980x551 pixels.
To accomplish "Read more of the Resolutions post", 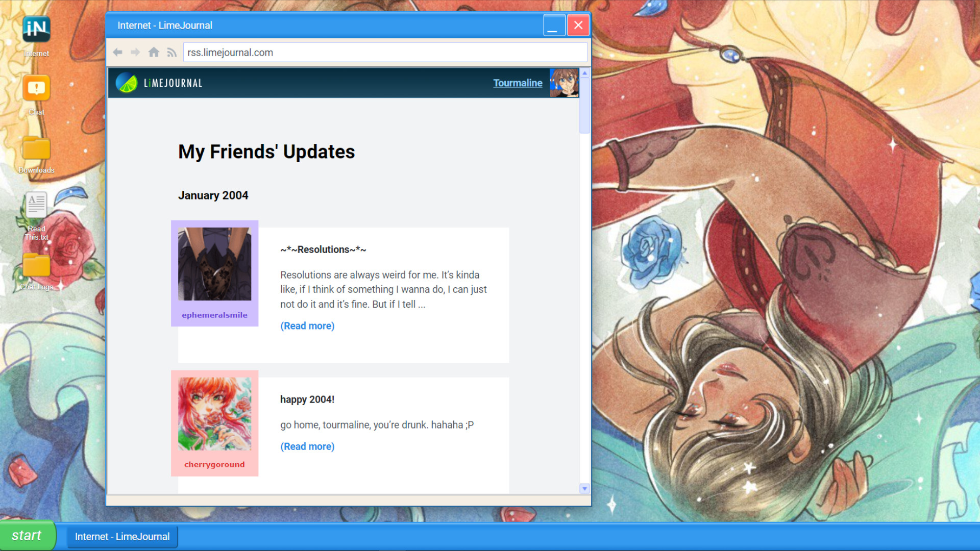I will coord(307,325).
